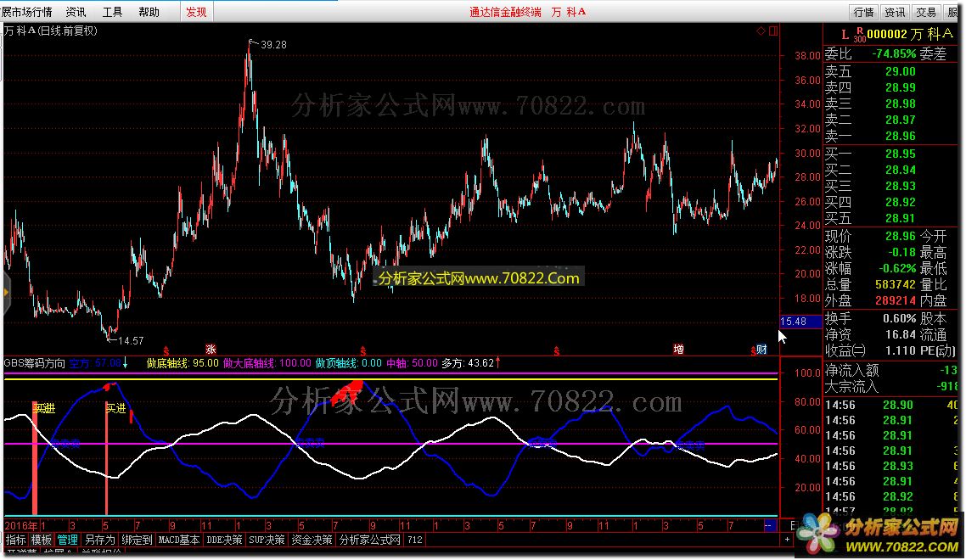Open the 展市场行情 menu
This screenshot has width=966, height=560.
pos(26,12)
